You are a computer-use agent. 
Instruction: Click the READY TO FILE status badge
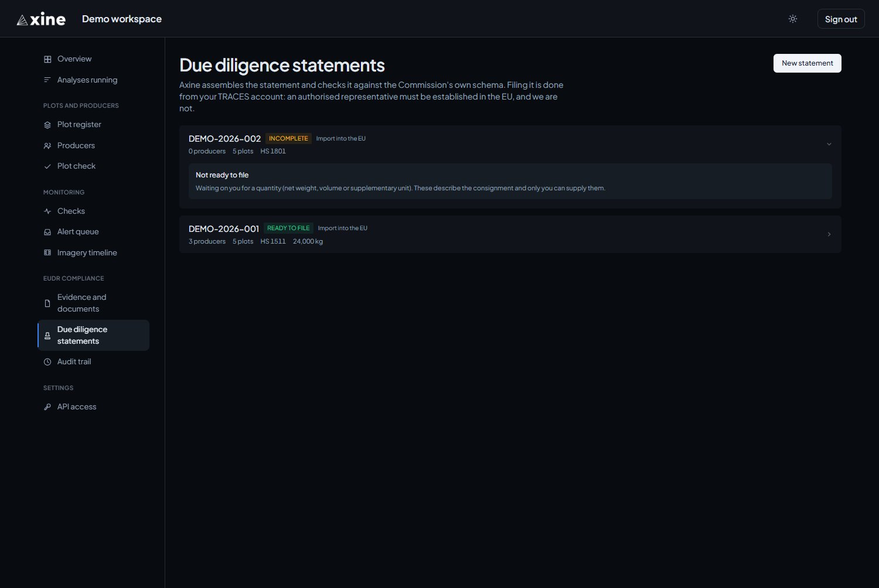pyautogui.click(x=288, y=228)
